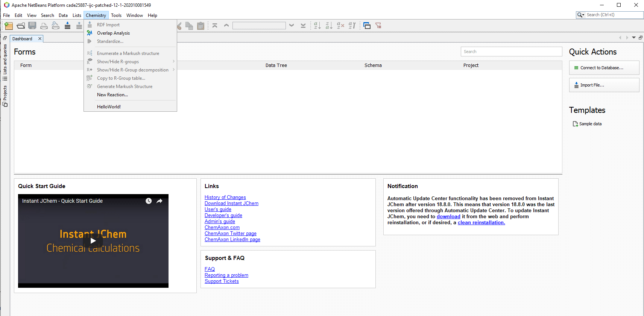
Task: Click the New Project toolbar icon
Action: click(x=9, y=26)
